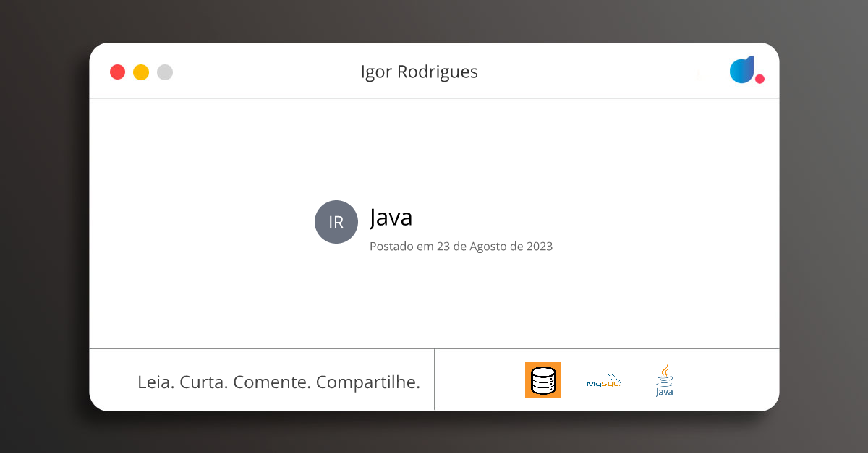Click the Leia. Curta. Comente. Compartilhe. text
Image resolution: width=868 pixels, height=454 pixels.
pyautogui.click(x=278, y=382)
